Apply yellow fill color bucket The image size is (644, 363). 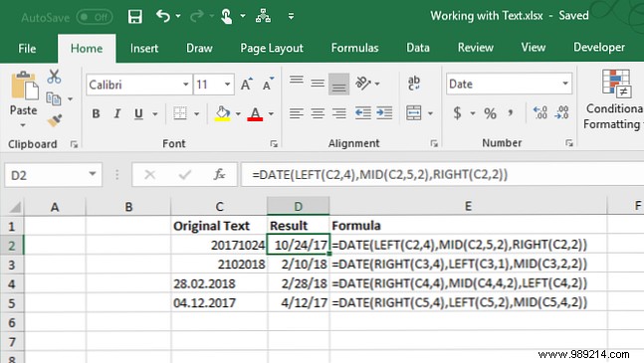point(223,113)
